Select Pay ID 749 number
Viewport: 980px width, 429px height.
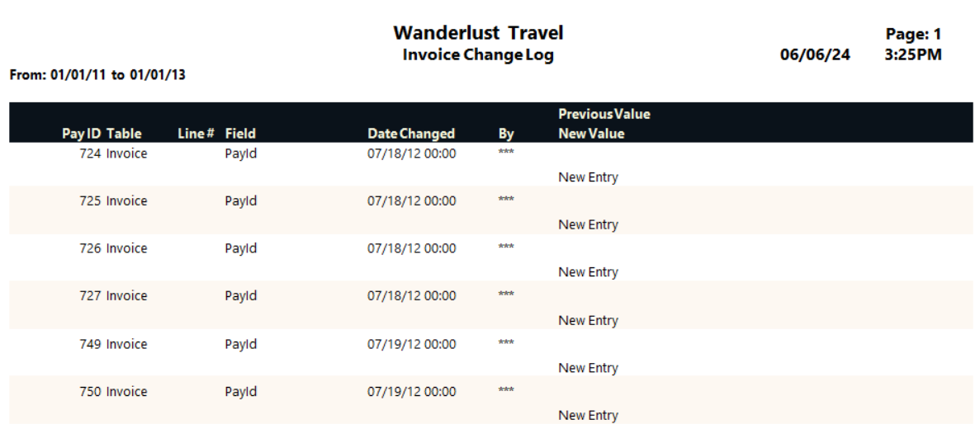point(90,344)
